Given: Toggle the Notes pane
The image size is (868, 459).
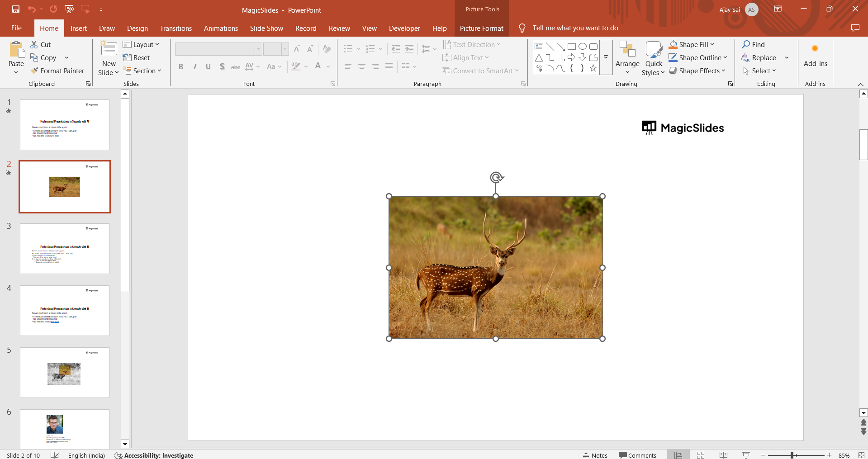Looking at the screenshot, I should [x=595, y=455].
